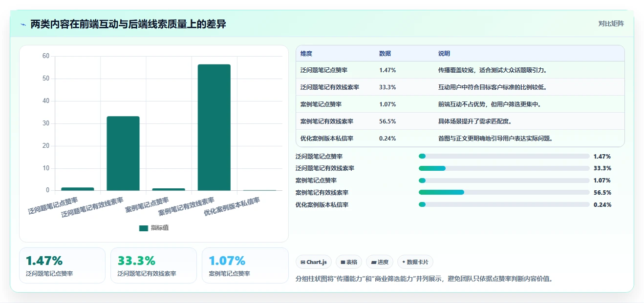This screenshot has height=303, width=644.
Task: Click the 1.47% cell in table
Action: [x=387, y=70]
